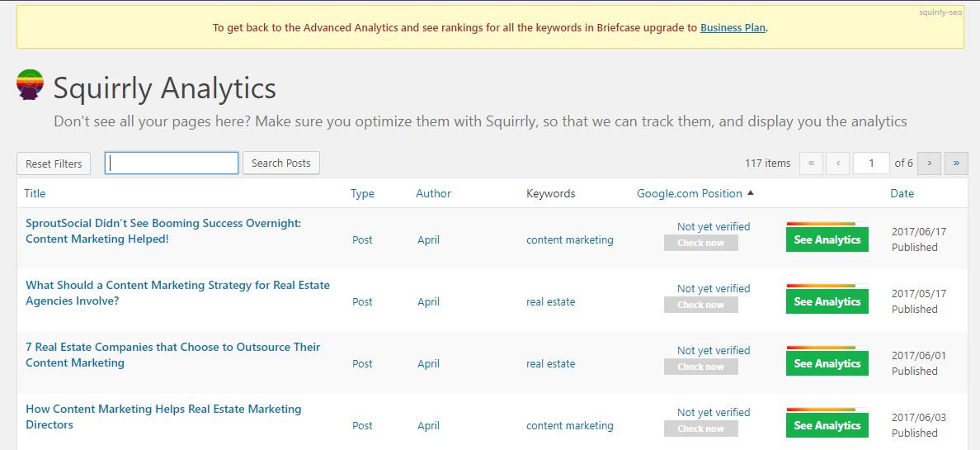Go to next page arrow button
Viewport: 980px width, 450px height.
pos(930,163)
